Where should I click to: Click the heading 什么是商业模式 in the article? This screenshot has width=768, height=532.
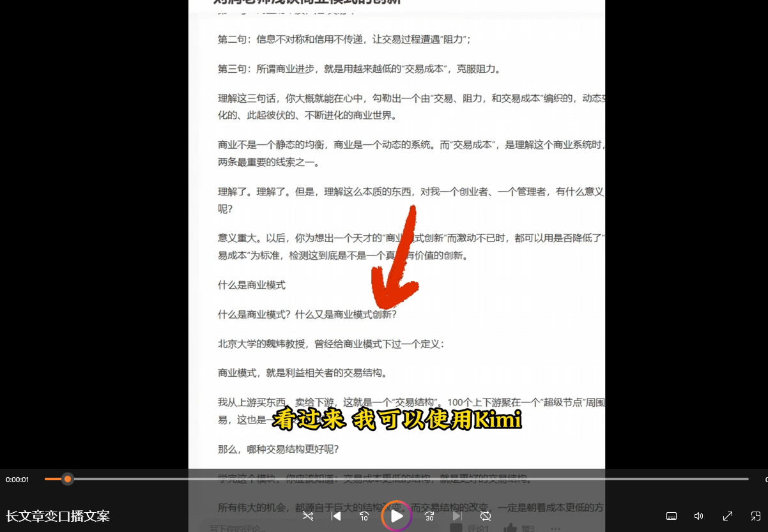click(x=251, y=285)
